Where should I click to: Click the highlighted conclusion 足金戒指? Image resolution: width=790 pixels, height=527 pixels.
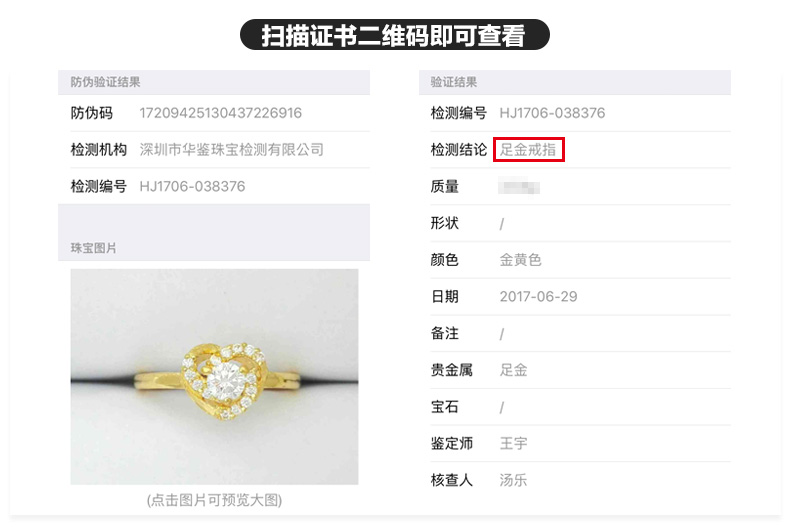point(529,150)
